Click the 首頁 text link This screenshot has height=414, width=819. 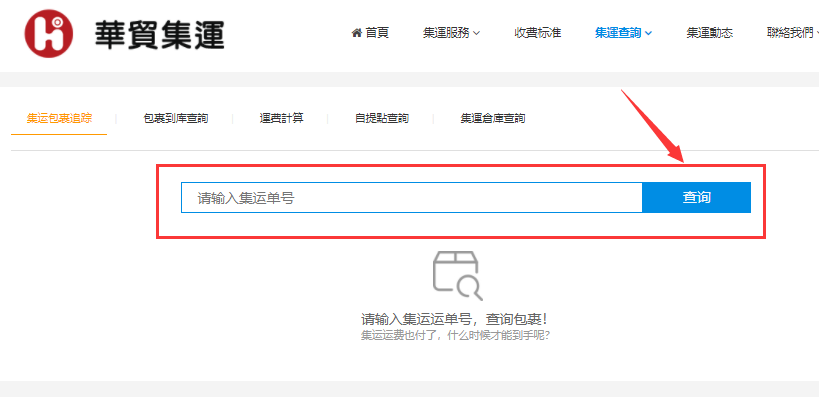point(377,33)
